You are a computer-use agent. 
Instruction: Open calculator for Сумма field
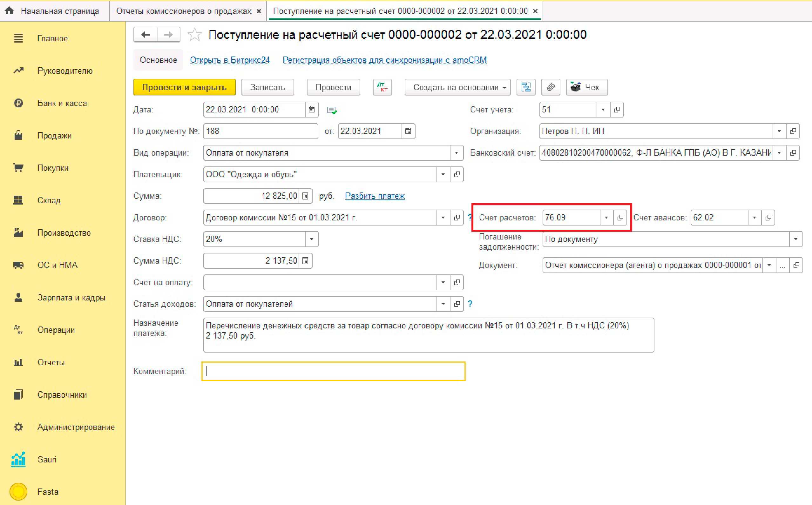pyautogui.click(x=305, y=196)
